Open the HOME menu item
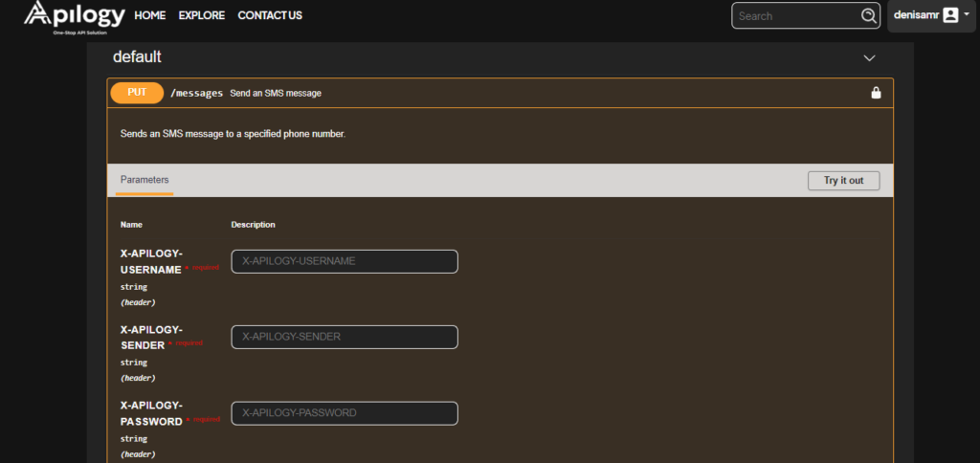This screenshot has width=980, height=463. [150, 15]
